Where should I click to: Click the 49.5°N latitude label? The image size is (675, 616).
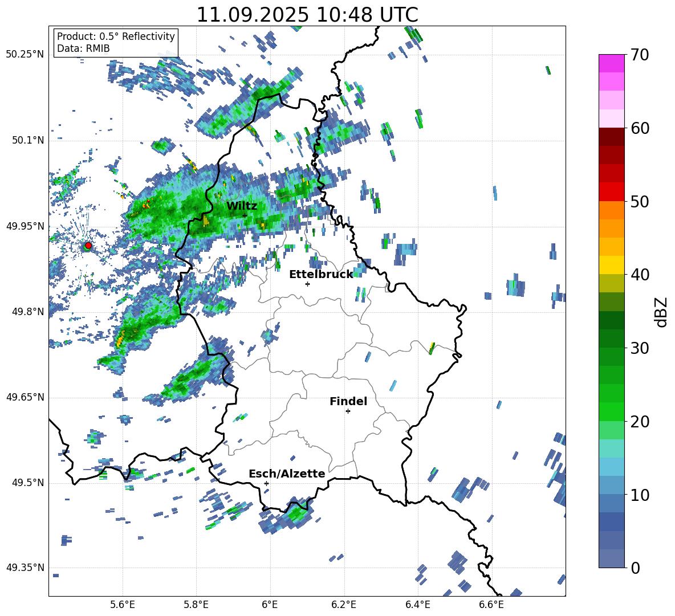pos(27,483)
